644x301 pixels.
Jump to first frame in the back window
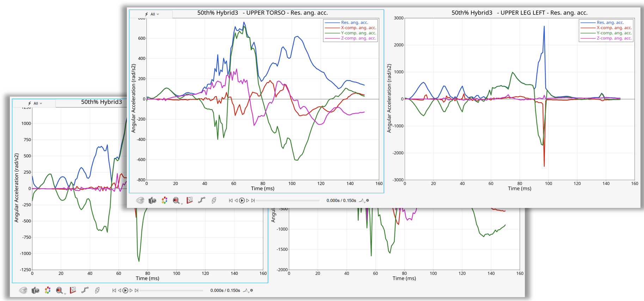pyautogui.click(x=114, y=290)
